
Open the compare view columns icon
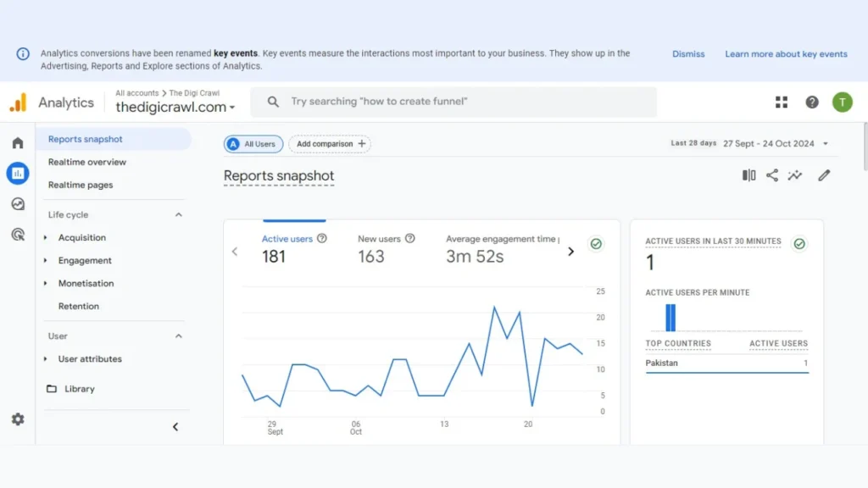(x=748, y=175)
